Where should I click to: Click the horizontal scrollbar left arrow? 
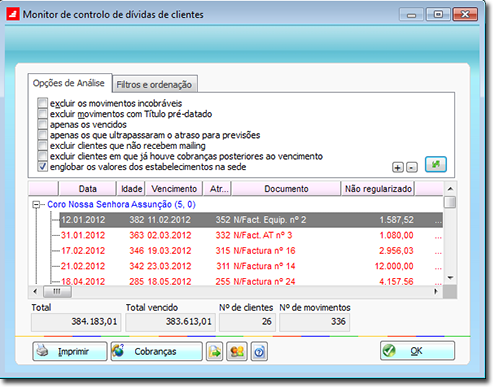pyautogui.click(x=35, y=291)
